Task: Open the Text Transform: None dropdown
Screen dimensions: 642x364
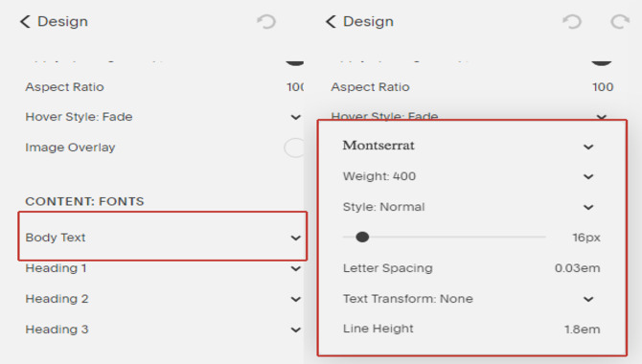Action: coord(468,299)
